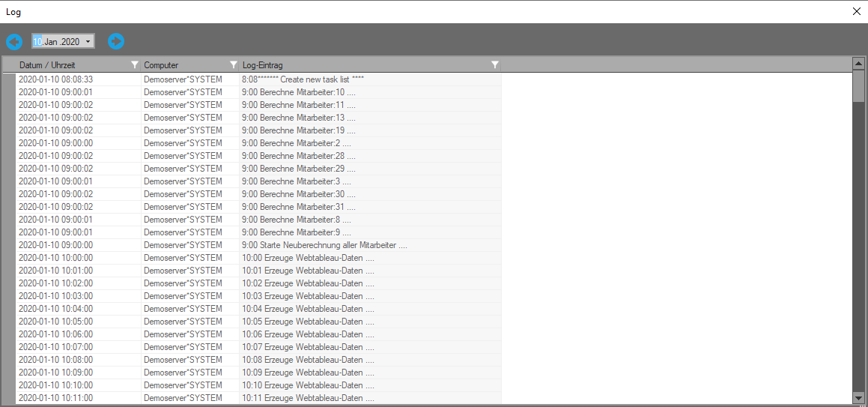Click the date field showing 10.Jan.2020
This screenshot has width=868, height=407.
point(56,41)
